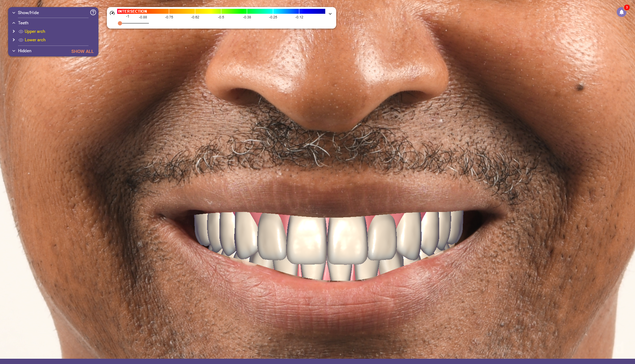635x364 pixels.
Task: Select the Upper arch label
Action: [35, 31]
